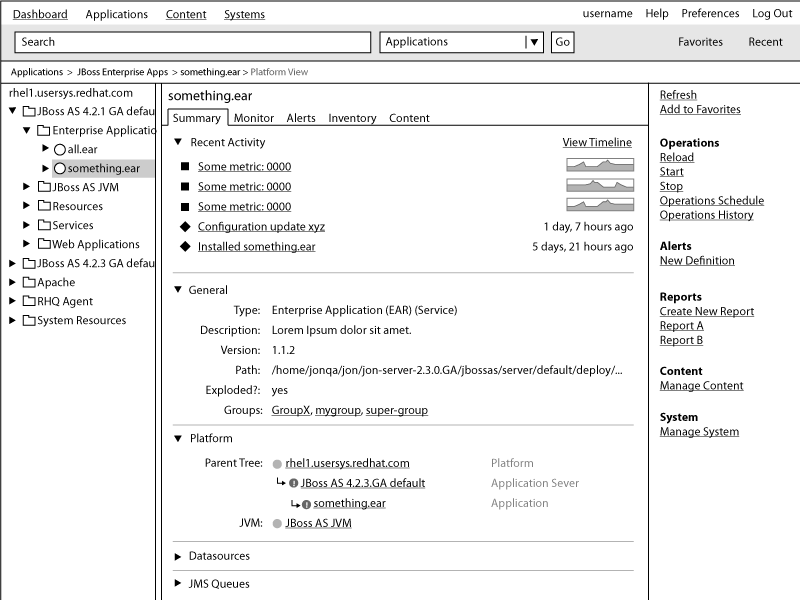Click into the Search input field

[x=193, y=42]
